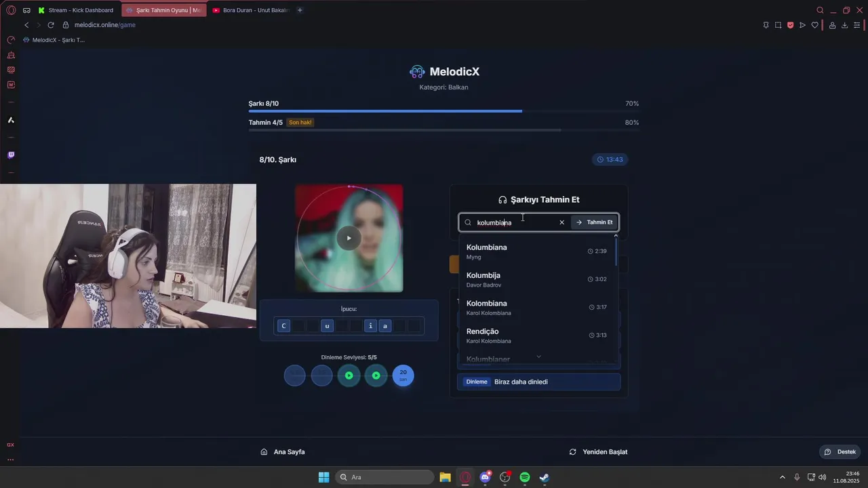Play the blurred album cover song
Viewport: 868px width, 488px height.
click(x=349, y=238)
